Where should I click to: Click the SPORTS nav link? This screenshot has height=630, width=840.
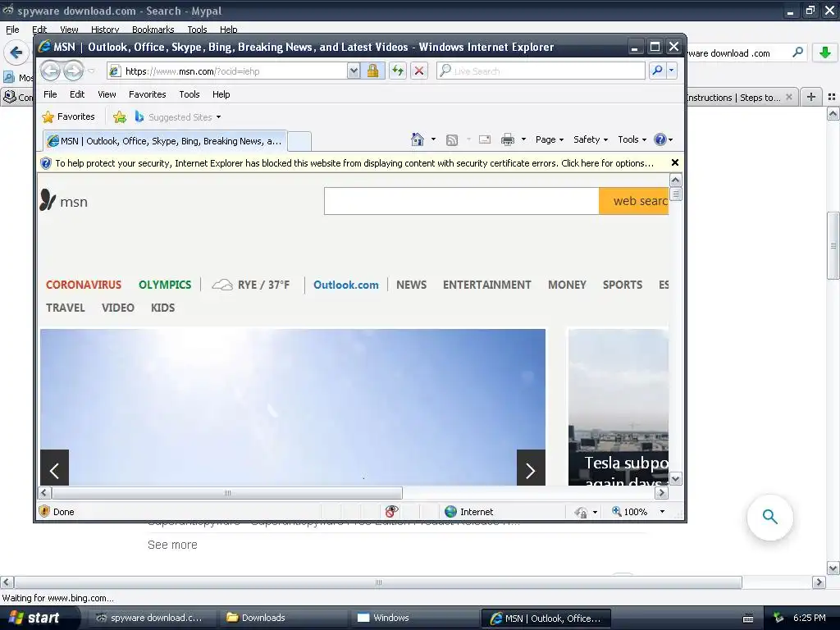[623, 285]
